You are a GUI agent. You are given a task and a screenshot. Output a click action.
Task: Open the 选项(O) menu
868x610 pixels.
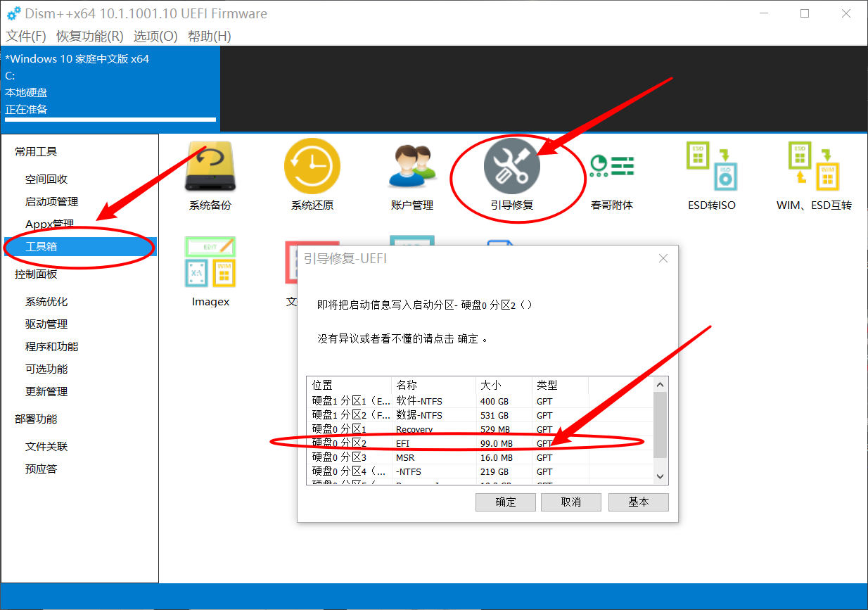155,36
